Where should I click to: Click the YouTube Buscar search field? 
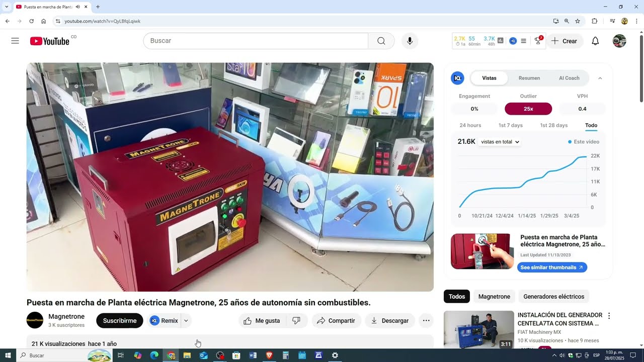(x=256, y=41)
